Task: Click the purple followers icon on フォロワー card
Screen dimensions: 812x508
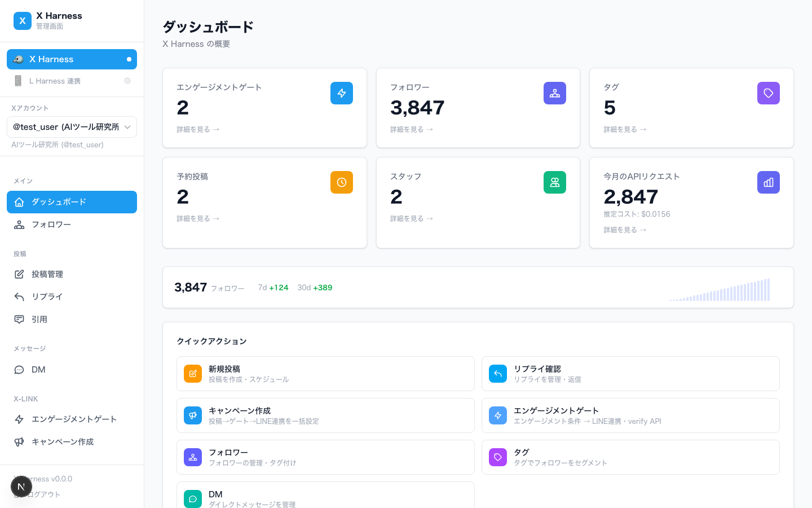Action: tap(554, 93)
